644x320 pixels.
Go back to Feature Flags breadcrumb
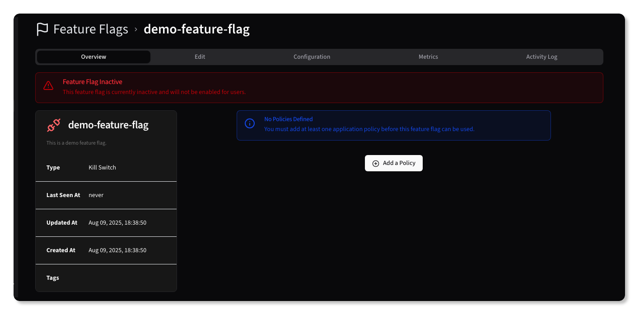(91, 29)
